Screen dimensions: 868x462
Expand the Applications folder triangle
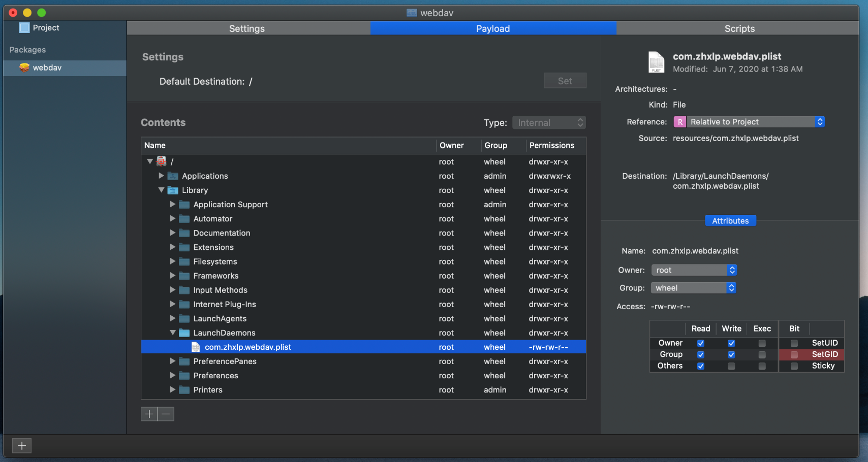161,176
